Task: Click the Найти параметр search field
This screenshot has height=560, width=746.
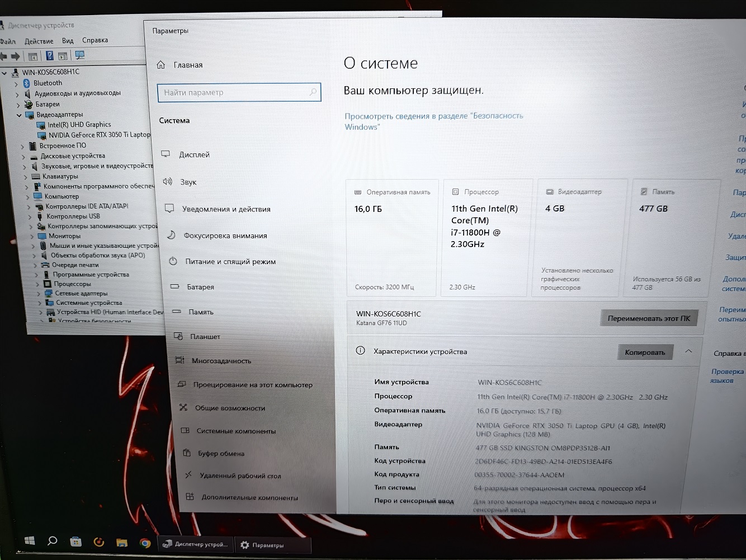Action: tap(239, 92)
